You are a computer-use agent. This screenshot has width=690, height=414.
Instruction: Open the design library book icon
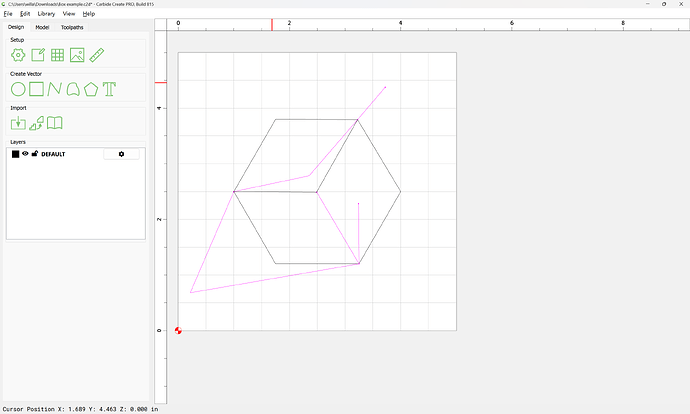(55, 123)
